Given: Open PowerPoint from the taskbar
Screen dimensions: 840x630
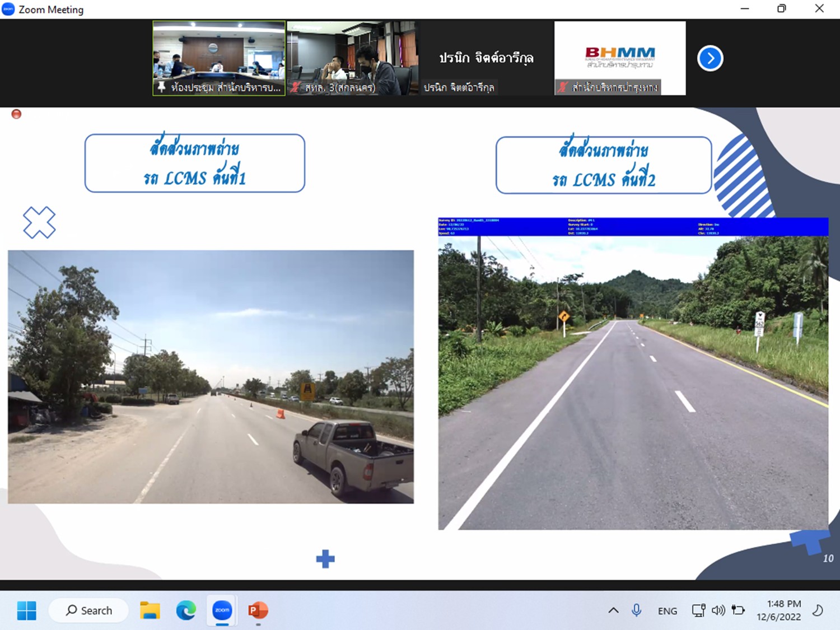Looking at the screenshot, I should (x=258, y=610).
